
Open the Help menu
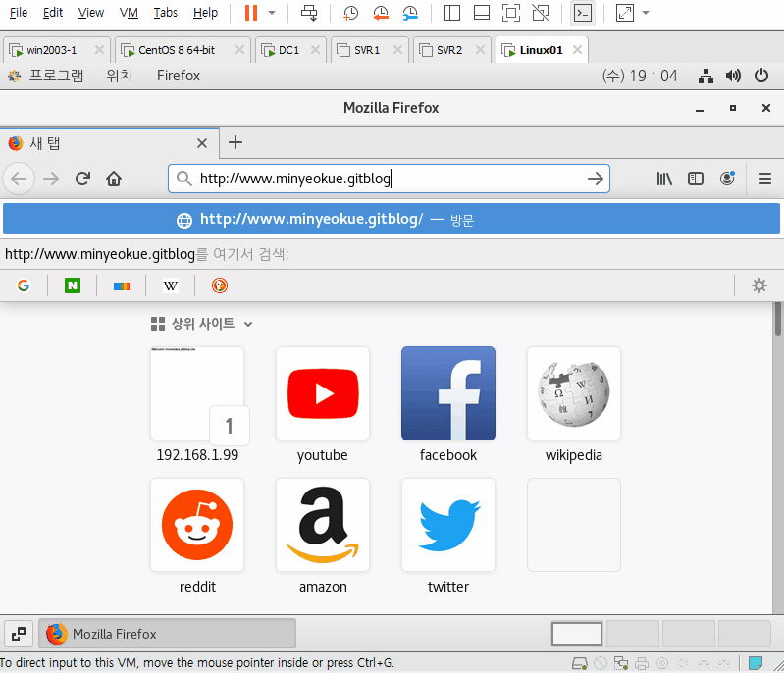pos(205,13)
